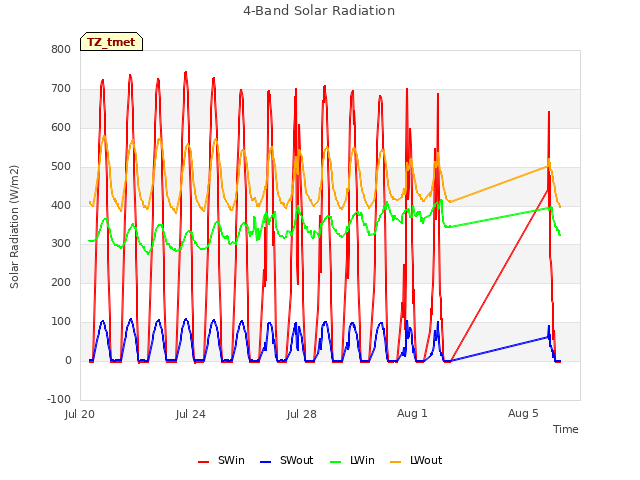Click the Jul 24 x-axis tick label
This screenshot has height=480, width=640.
(191, 414)
